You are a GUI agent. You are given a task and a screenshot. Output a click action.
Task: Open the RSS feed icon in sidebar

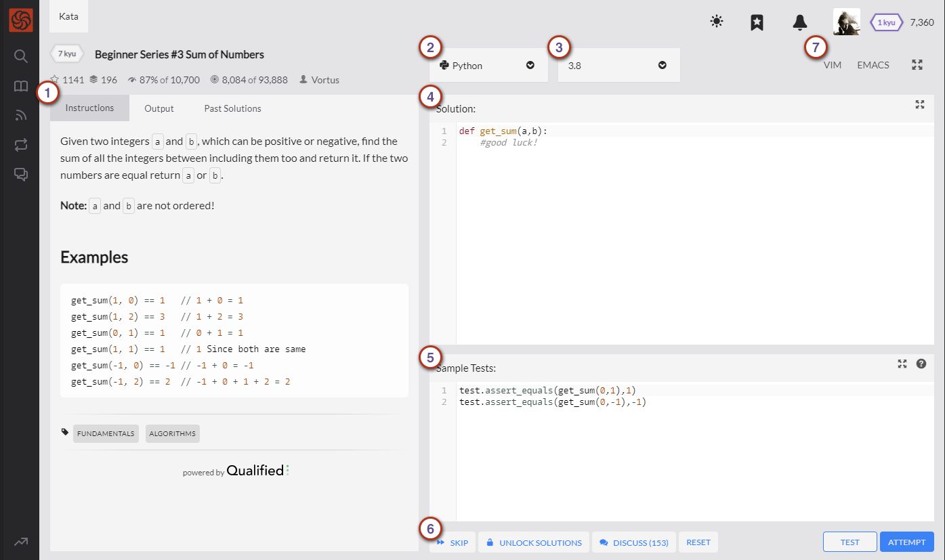[20, 115]
